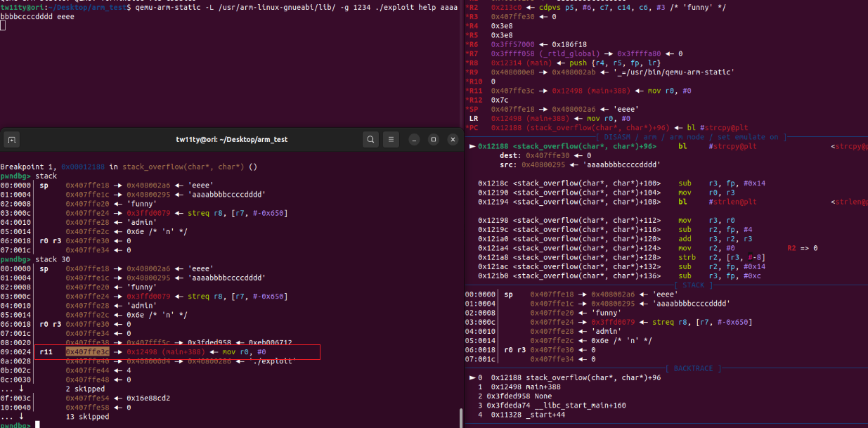Open search in the arm_test terminal window

[x=370, y=139]
